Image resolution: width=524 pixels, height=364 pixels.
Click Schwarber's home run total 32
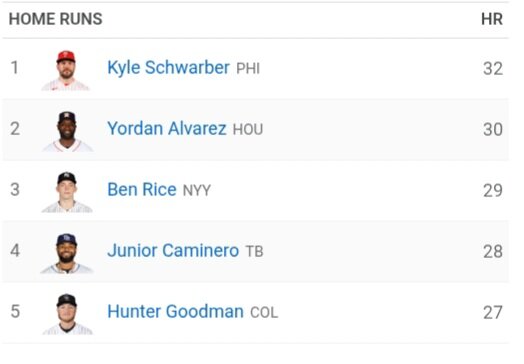tap(493, 69)
